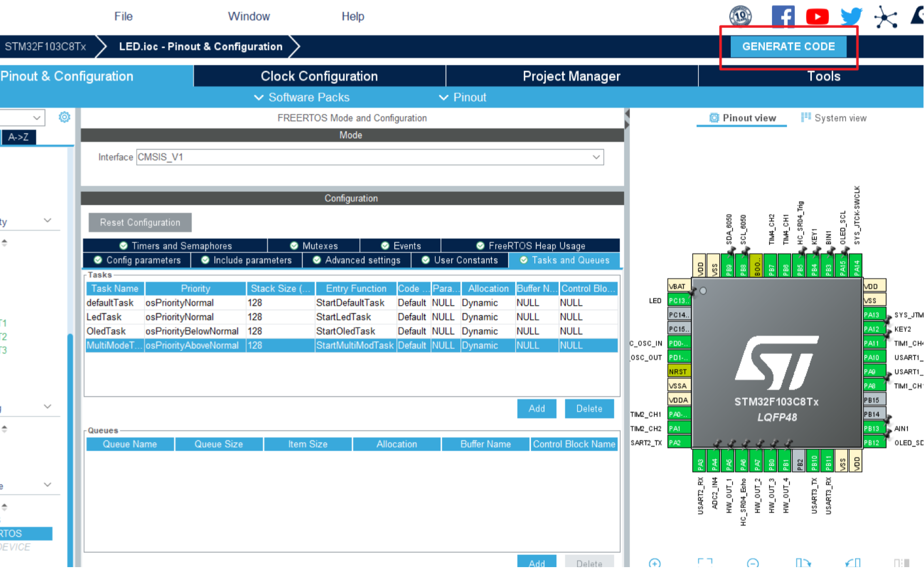Screen dimensions: 924x579
Task: Switch to System view
Action: click(x=834, y=118)
